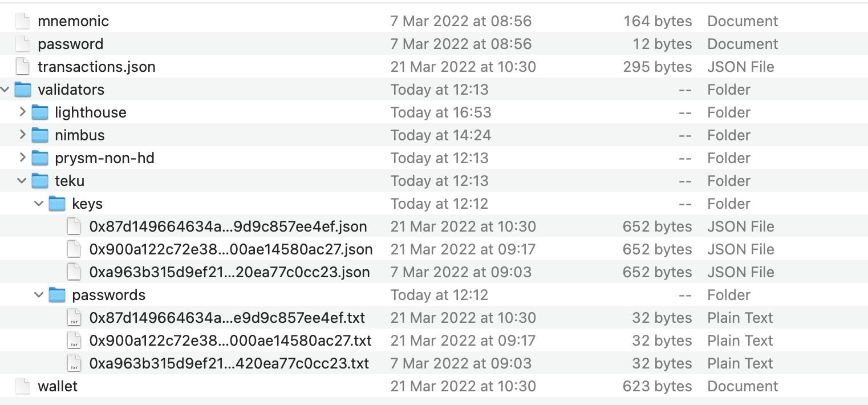Collapse the teku folder
Image resolution: width=868 pixels, height=405 pixels.
pos(22,181)
